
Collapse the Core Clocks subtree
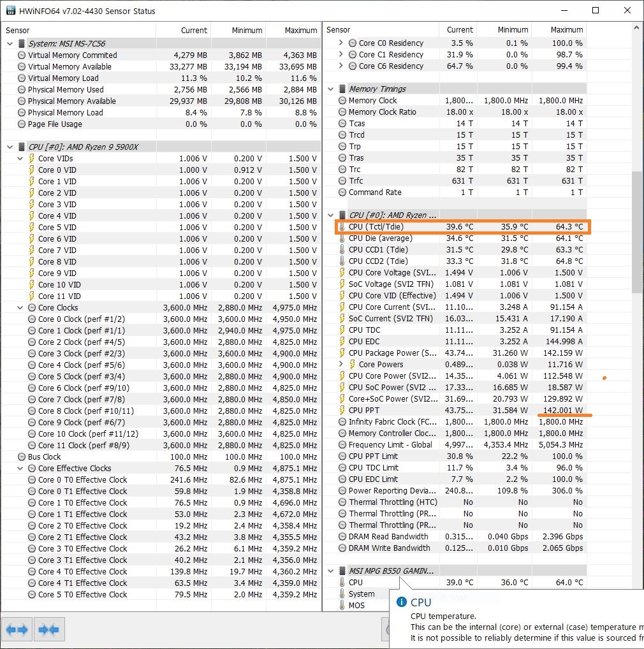[20, 307]
